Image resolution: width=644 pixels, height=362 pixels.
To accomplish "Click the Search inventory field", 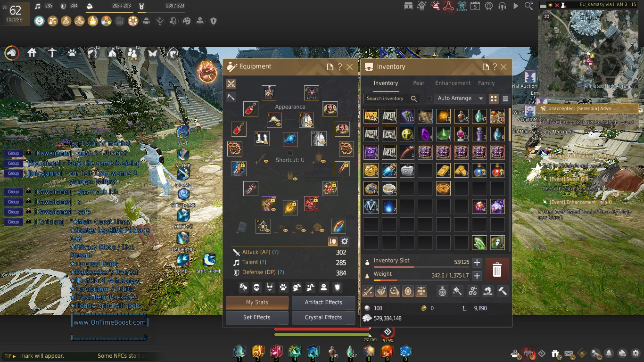I will [x=387, y=99].
